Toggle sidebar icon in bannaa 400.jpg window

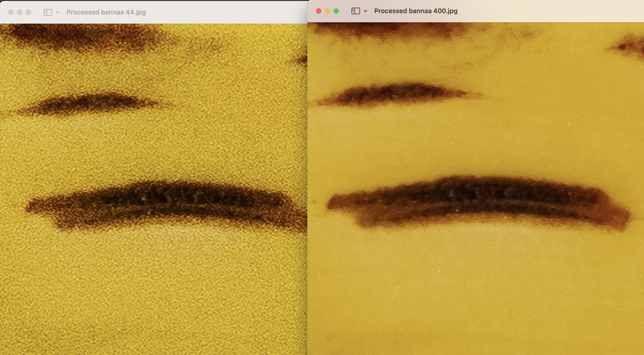[355, 11]
